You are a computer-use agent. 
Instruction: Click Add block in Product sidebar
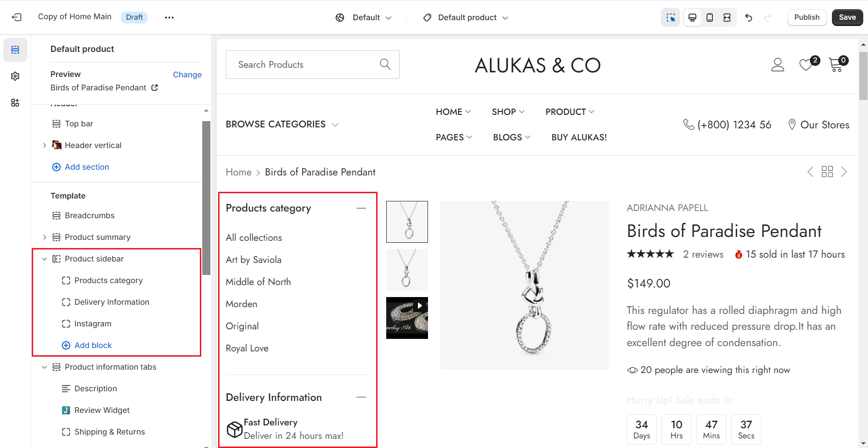click(93, 345)
